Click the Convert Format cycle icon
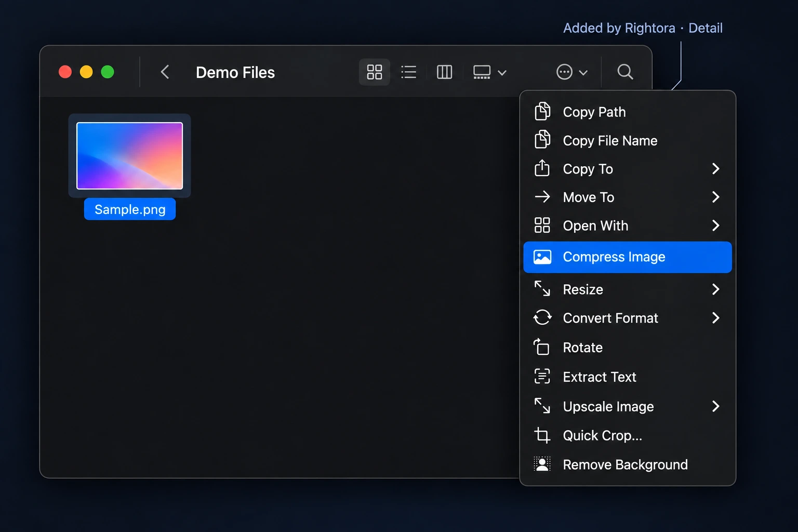The image size is (798, 532). click(542, 317)
